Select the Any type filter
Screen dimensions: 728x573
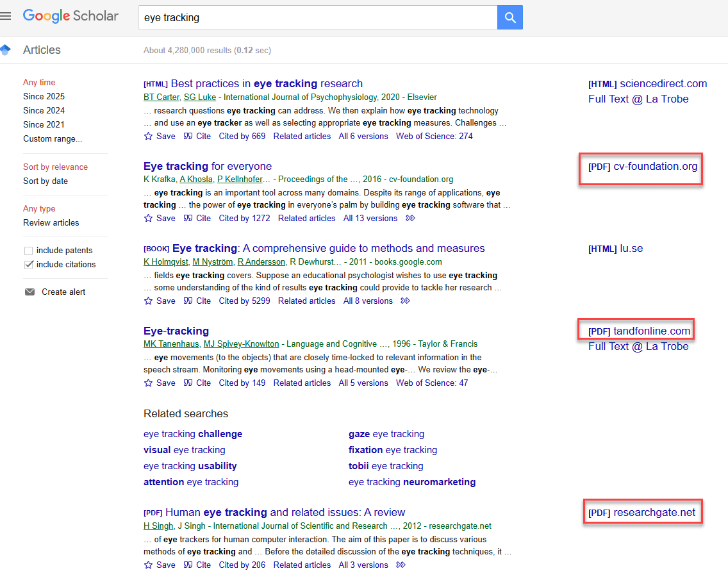[40, 208]
